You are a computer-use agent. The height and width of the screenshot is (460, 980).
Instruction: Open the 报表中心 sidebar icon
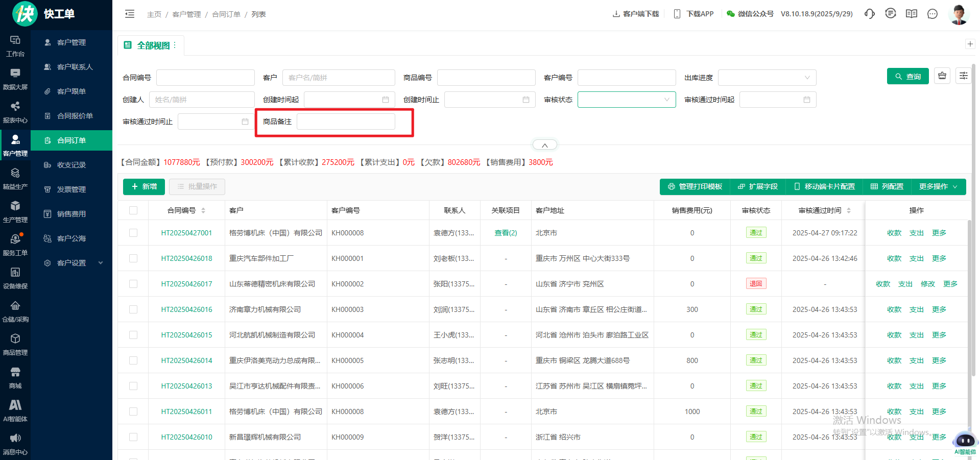15,112
